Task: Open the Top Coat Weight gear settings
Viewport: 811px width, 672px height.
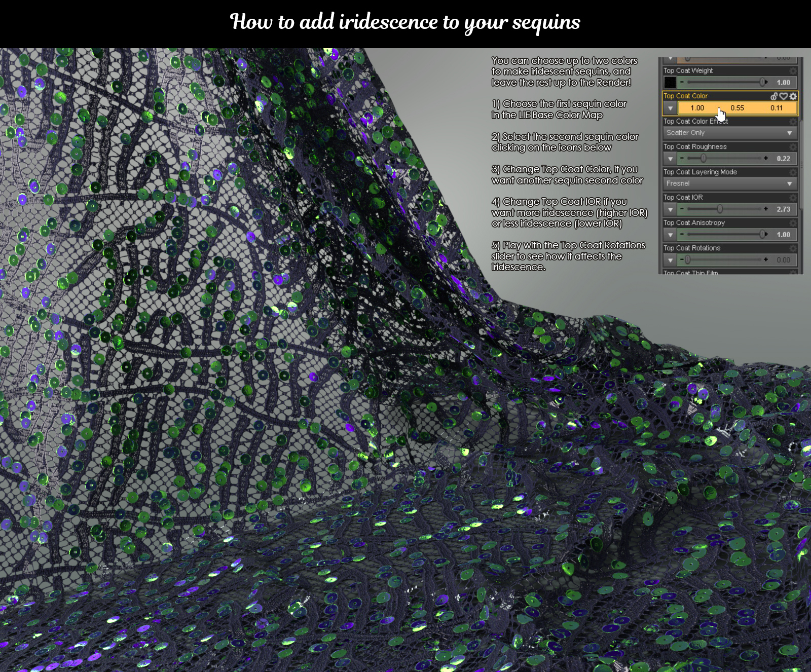Action: [793, 70]
